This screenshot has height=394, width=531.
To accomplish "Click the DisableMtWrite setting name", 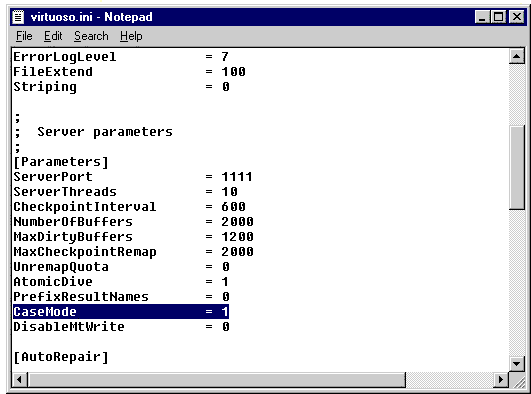I will (x=69, y=327).
